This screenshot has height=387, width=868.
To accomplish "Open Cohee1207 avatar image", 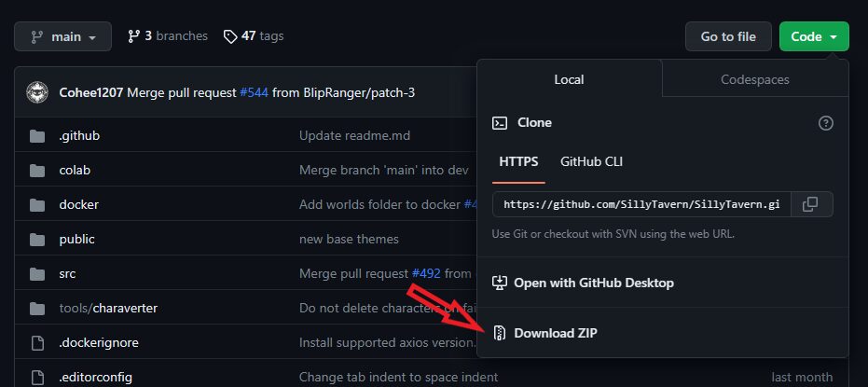I will (37, 92).
